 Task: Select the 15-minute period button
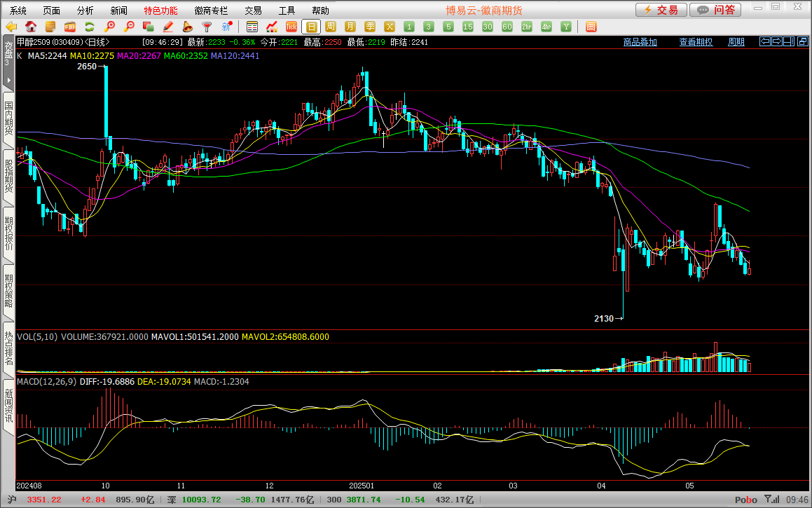(x=467, y=27)
